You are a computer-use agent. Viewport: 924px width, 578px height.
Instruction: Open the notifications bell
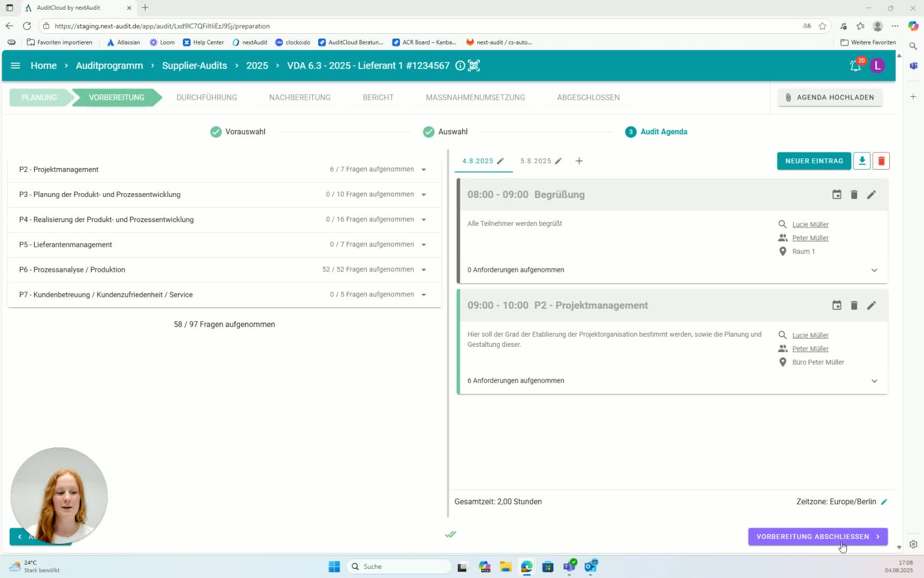[855, 66]
